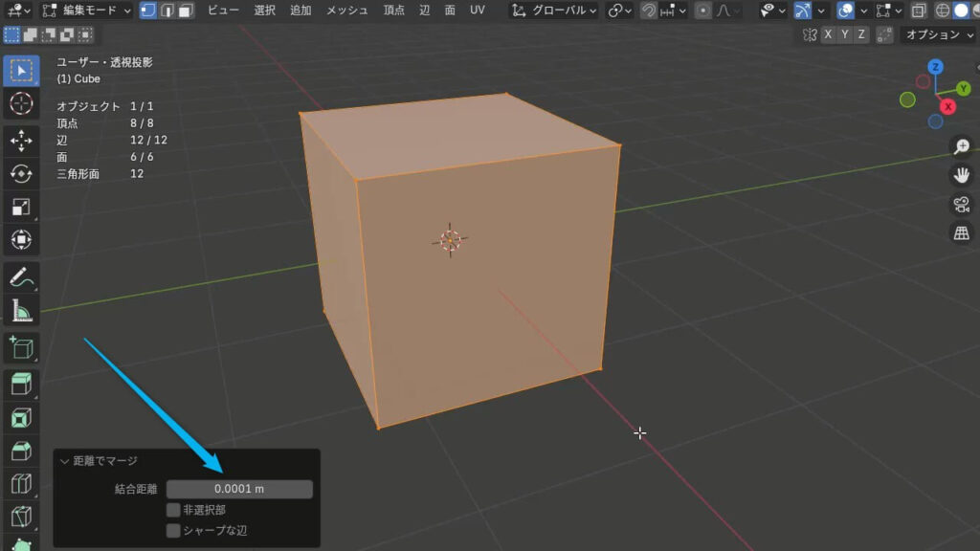Pick the Annotate pencil tool
980x551 pixels.
click(x=21, y=277)
